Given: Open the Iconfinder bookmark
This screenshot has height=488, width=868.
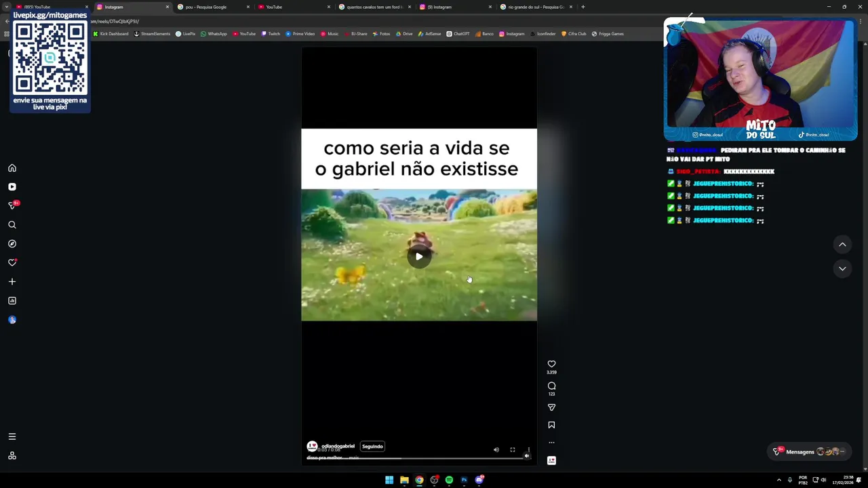Looking at the screenshot, I should pos(542,34).
